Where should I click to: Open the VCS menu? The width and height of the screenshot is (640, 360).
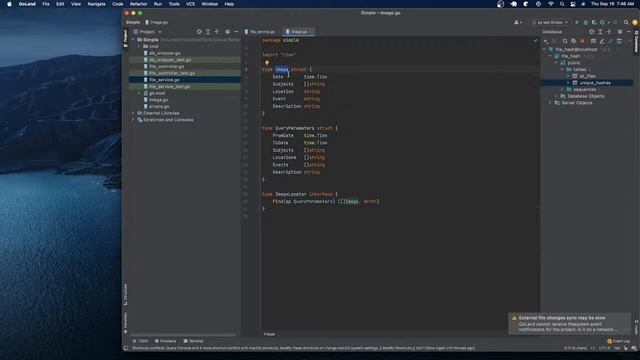(190, 4)
